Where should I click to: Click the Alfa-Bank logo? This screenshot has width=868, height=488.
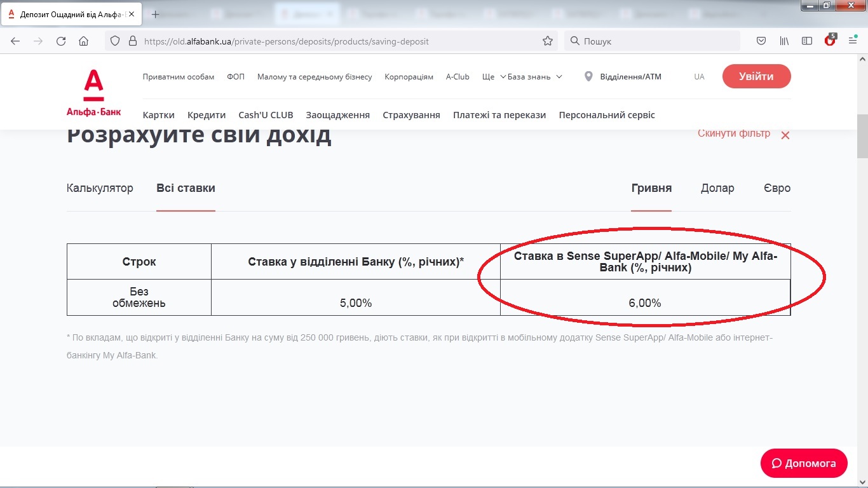pyautogui.click(x=93, y=93)
